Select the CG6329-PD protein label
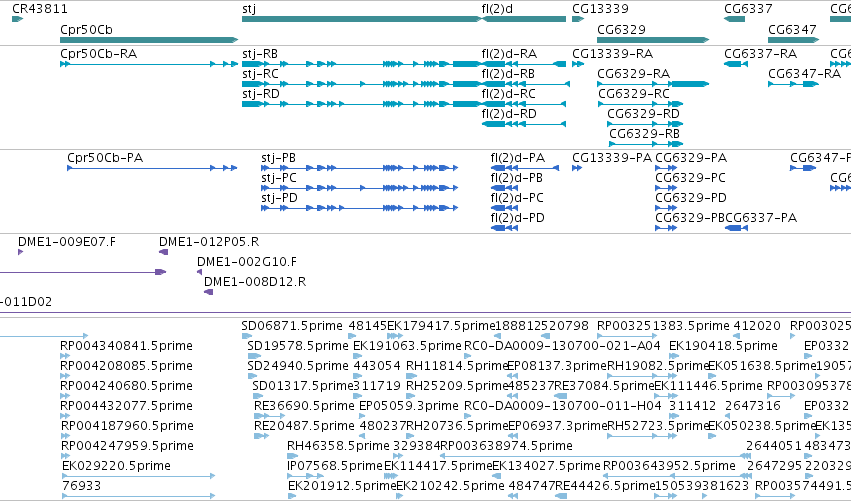 (x=691, y=198)
